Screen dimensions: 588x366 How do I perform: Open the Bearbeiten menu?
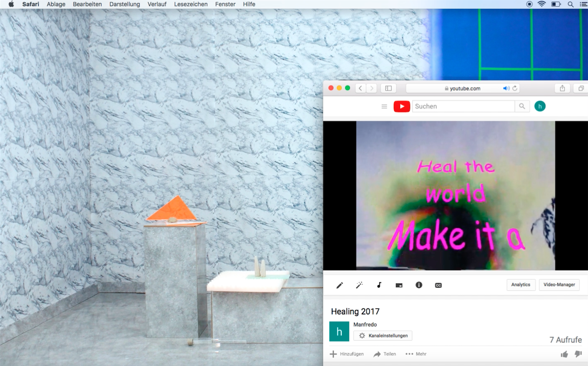tap(87, 4)
